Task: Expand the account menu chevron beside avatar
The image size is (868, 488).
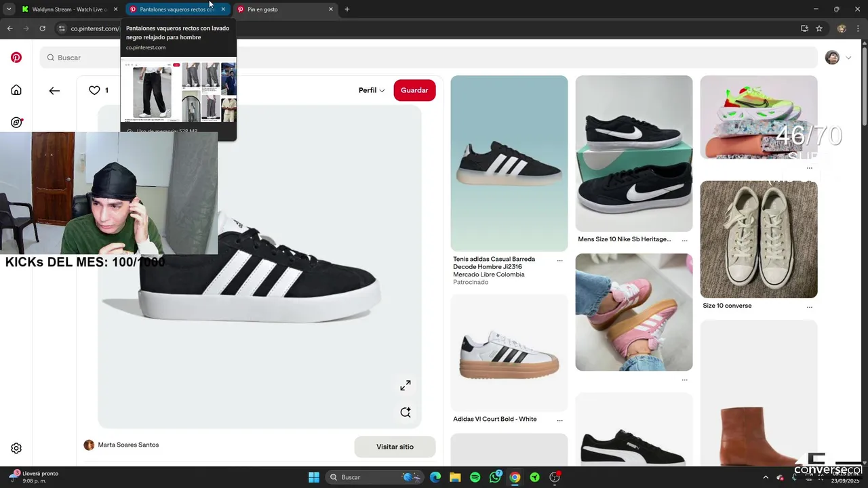Action: point(848,58)
